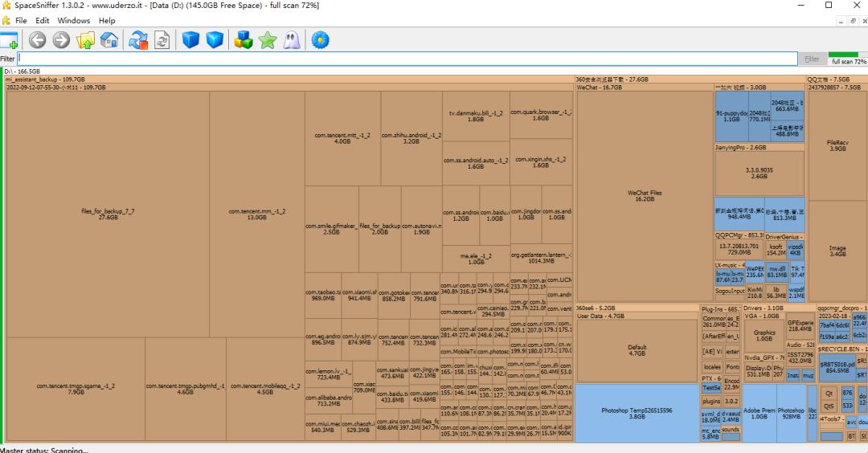Viewport: 868px width, 453px height.
Task: Click the Home house icon
Action: [109, 40]
